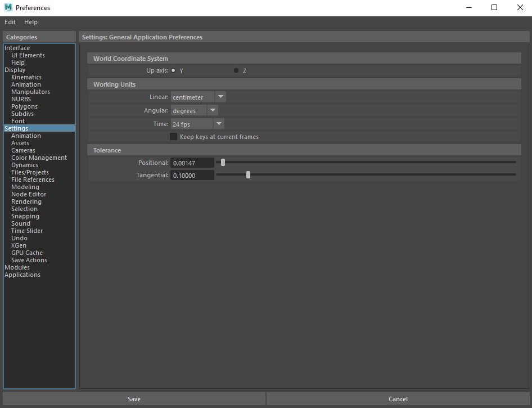Click the Maya logo icon in title bar
This screenshot has width=532, height=408.
click(x=8, y=7)
